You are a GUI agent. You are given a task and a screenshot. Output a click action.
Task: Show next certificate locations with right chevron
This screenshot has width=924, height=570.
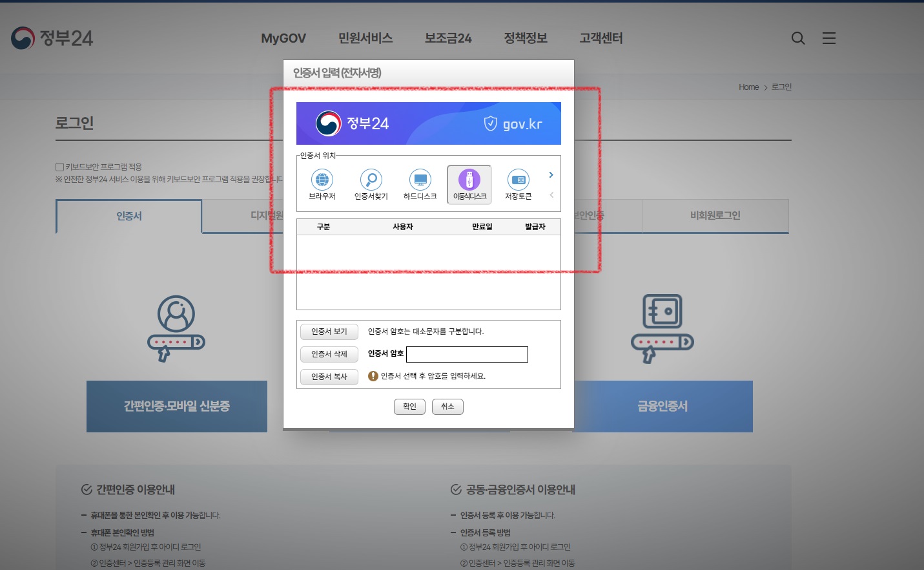[x=551, y=174]
